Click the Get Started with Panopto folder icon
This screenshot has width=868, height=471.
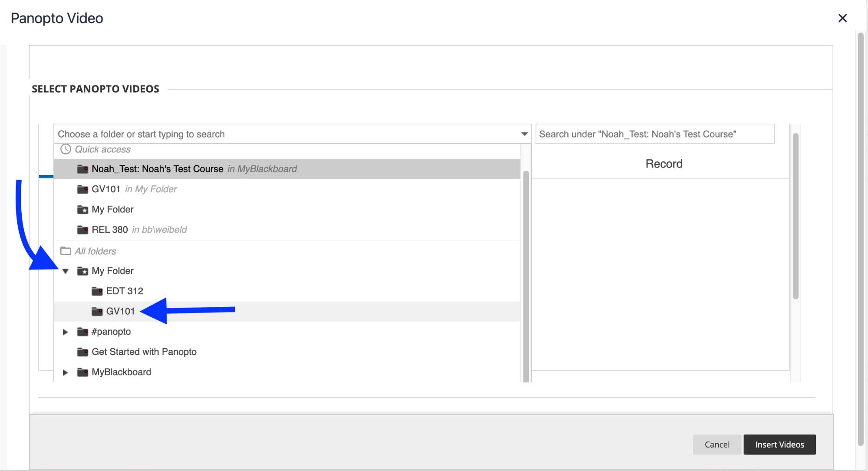(x=82, y=352)
